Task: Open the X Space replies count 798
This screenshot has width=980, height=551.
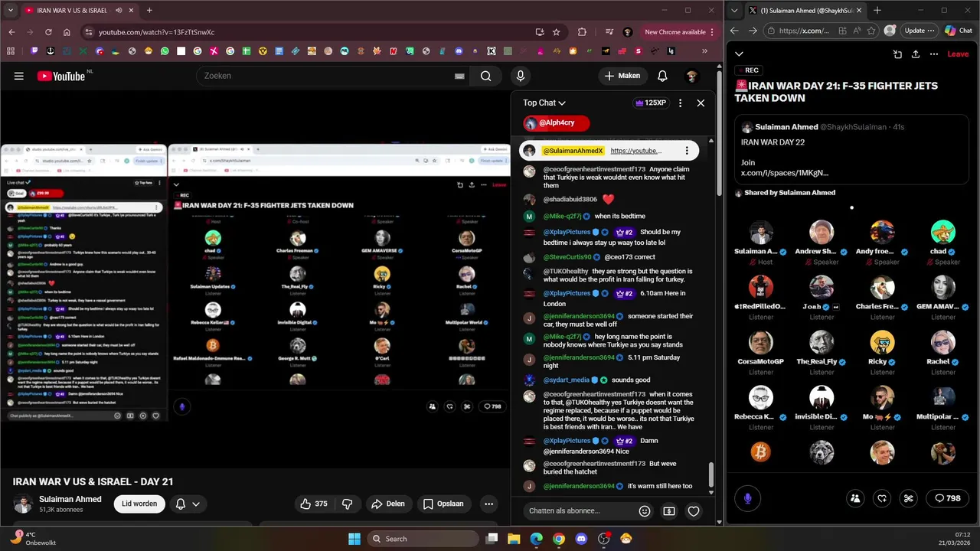Action: tap(948, 498)
